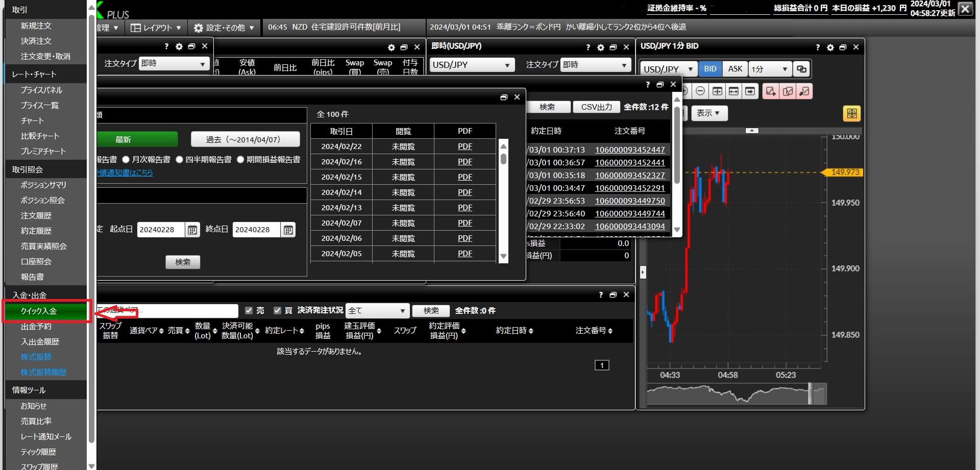
Task: Open the 決済発注状況 全て dropdown
Action: [377, 310]
